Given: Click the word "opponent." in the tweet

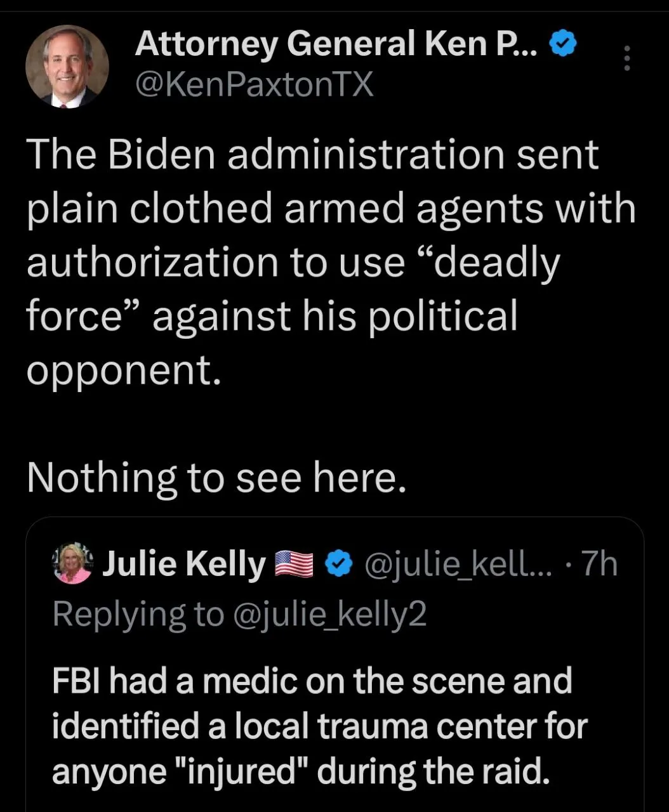Looking at the screenshot, I should [123, 370].
